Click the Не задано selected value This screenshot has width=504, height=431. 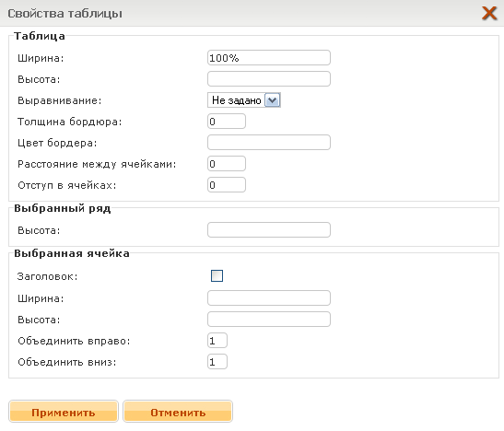236,100
